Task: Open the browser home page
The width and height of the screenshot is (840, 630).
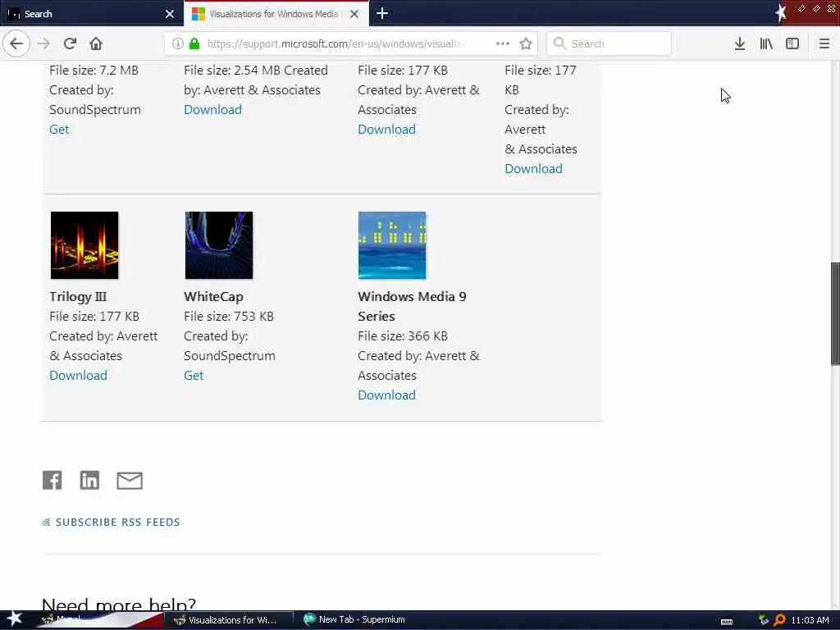Action: pos(96,43)
